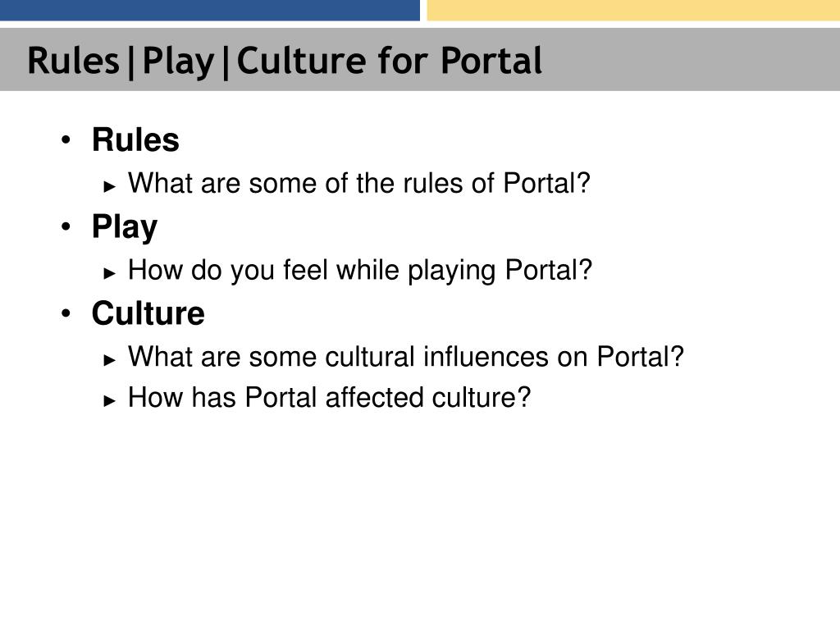Click the word 'Portal' in the title

[x=491, y=61]
